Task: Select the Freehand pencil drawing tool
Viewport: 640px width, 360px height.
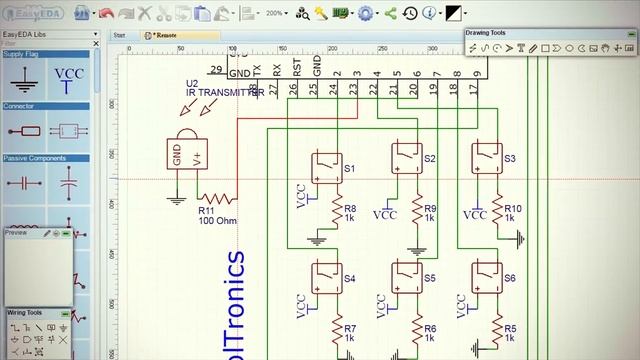Action: (x=533, y=48)
